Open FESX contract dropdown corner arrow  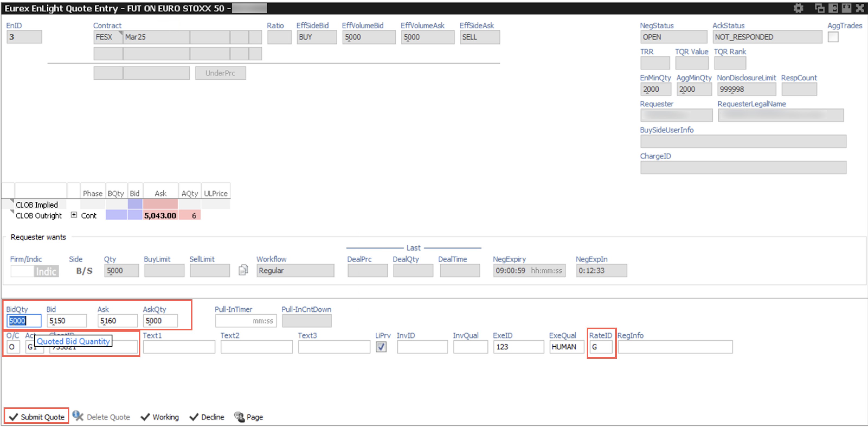(x=120, y=33)
